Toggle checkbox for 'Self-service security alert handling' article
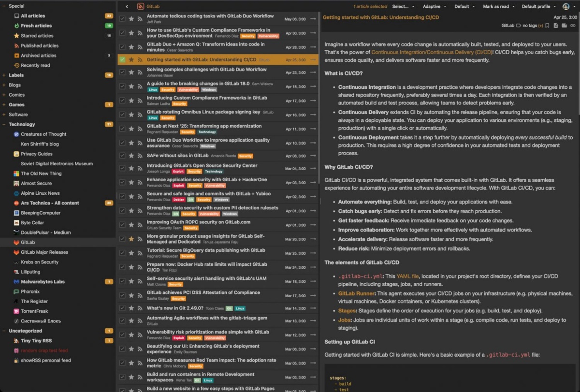The height and width of the screenshot is (392, 580). tap(122, 281)
